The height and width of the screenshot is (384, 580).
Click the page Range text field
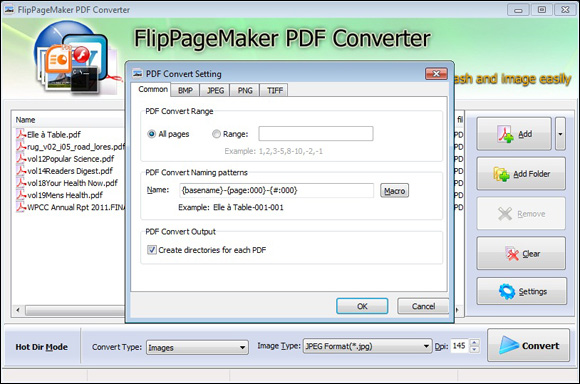tap(316, 134)
